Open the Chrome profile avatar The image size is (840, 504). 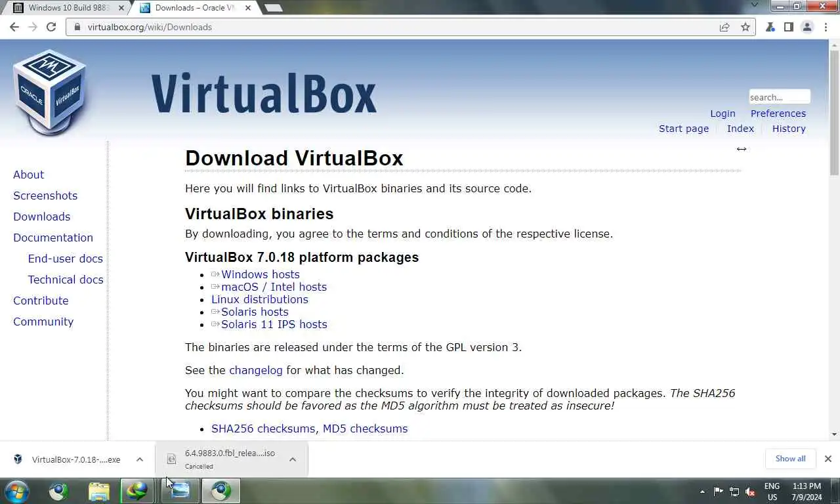tap(807, 27)
